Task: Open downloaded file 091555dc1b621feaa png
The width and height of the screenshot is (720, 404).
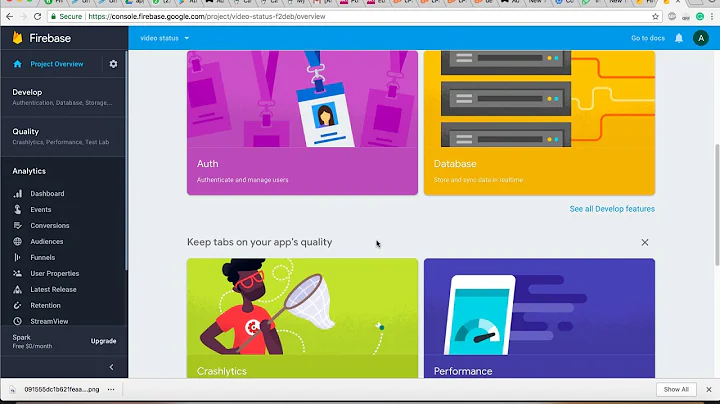Action: [x=62, y=389]
